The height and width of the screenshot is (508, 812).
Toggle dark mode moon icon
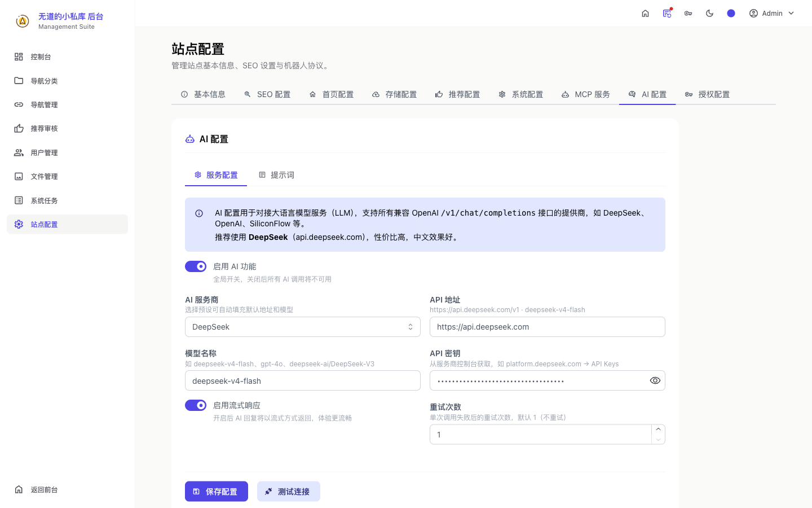pos(710,14)
